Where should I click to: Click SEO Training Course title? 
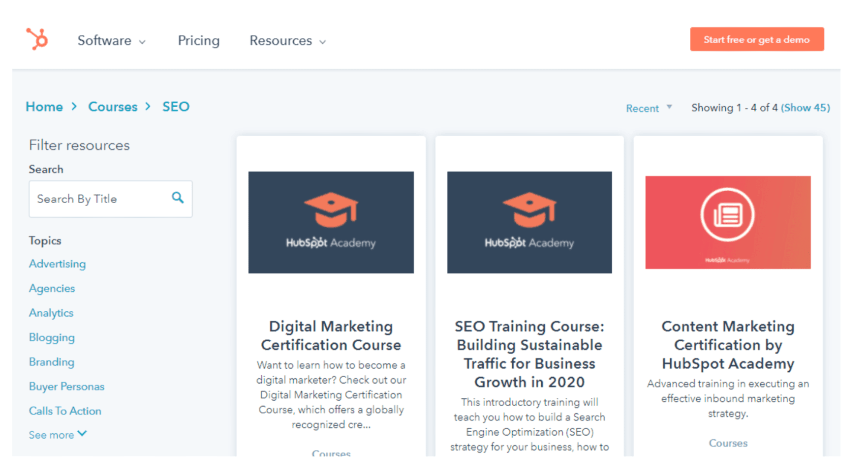coord(529,354)
